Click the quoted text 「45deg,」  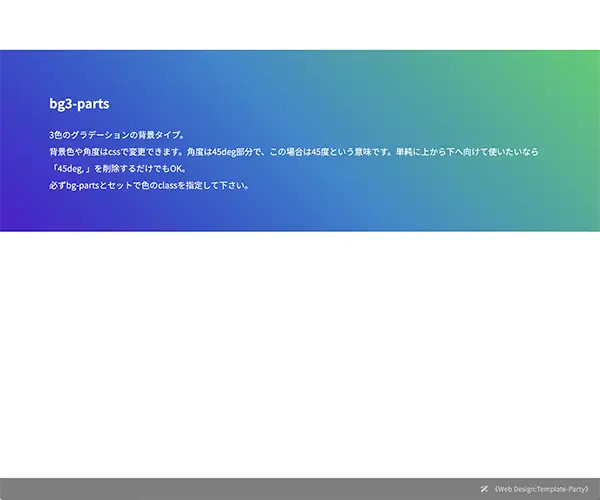pyautogui.click(x=74, y=168)
